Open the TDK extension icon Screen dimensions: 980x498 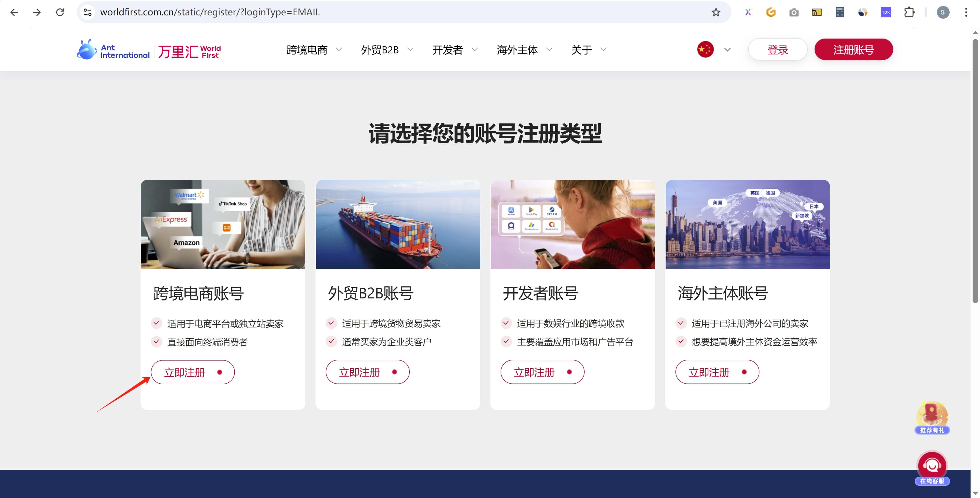886,12
